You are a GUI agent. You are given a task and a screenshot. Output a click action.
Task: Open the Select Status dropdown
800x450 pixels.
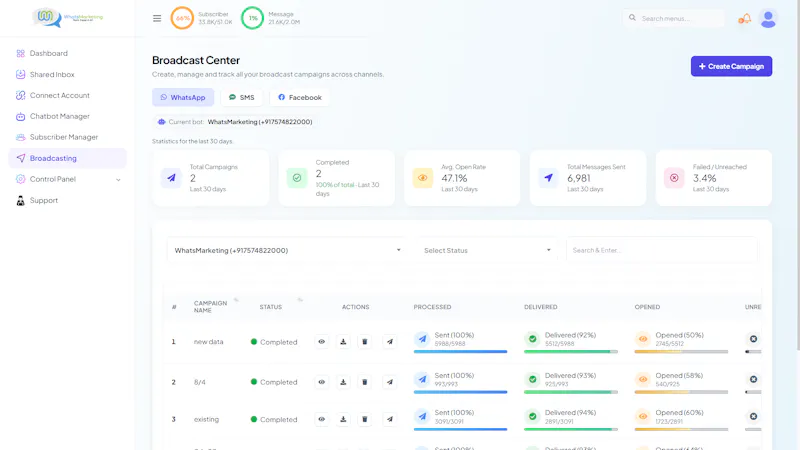pos(487,251)
